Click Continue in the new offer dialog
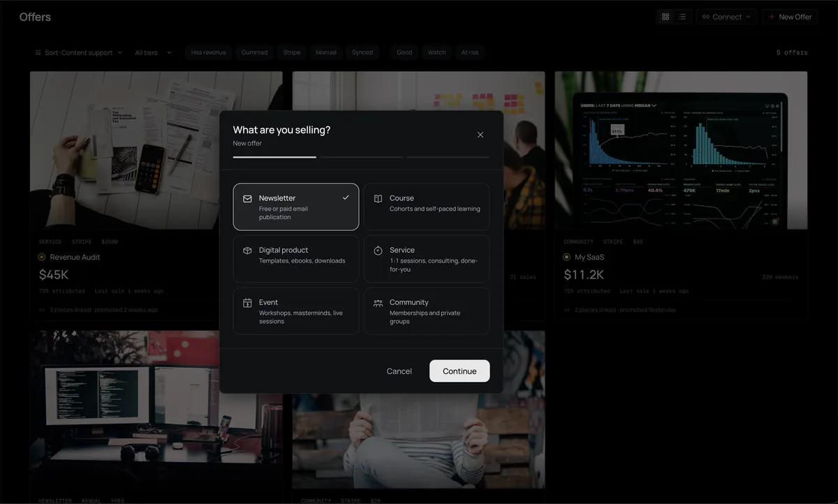 click(460, 371)
